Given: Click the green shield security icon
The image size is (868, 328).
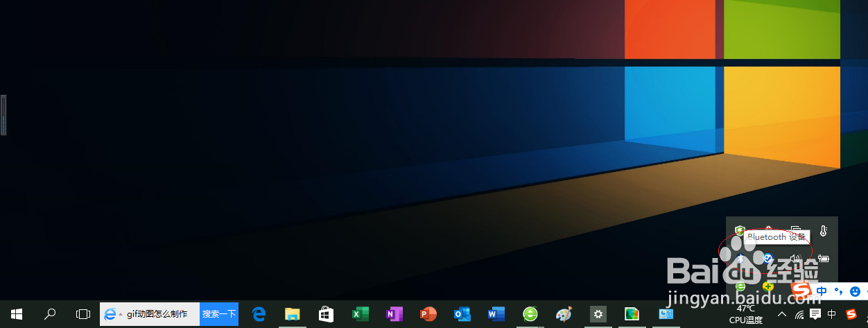Looking at the screenshot, I should click(x=740, y=230).
